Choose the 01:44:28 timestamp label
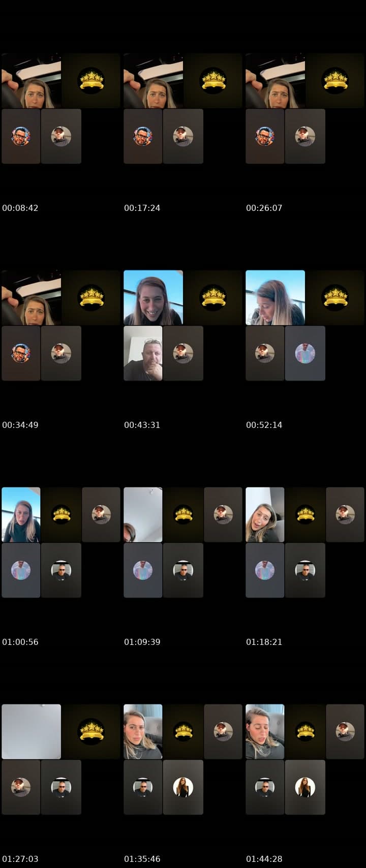 point(264,859)
